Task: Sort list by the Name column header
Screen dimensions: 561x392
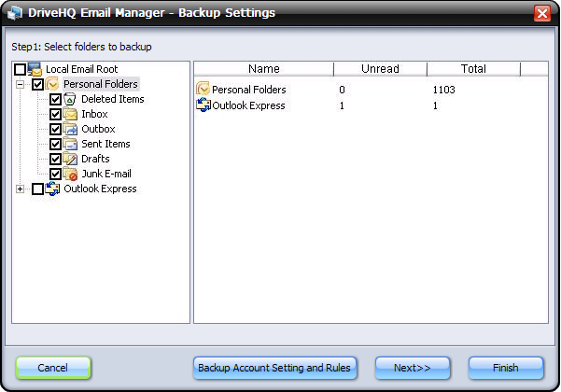Action: (263, 68)
